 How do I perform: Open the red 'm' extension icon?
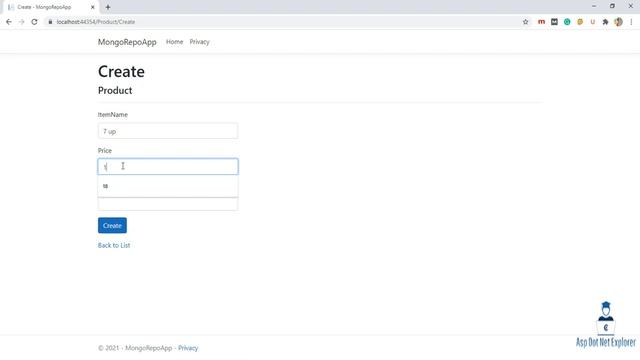(x=541, y=22)
